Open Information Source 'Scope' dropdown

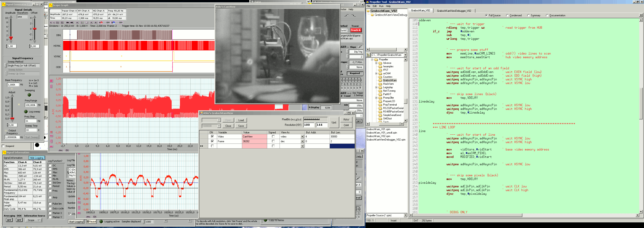34,220
